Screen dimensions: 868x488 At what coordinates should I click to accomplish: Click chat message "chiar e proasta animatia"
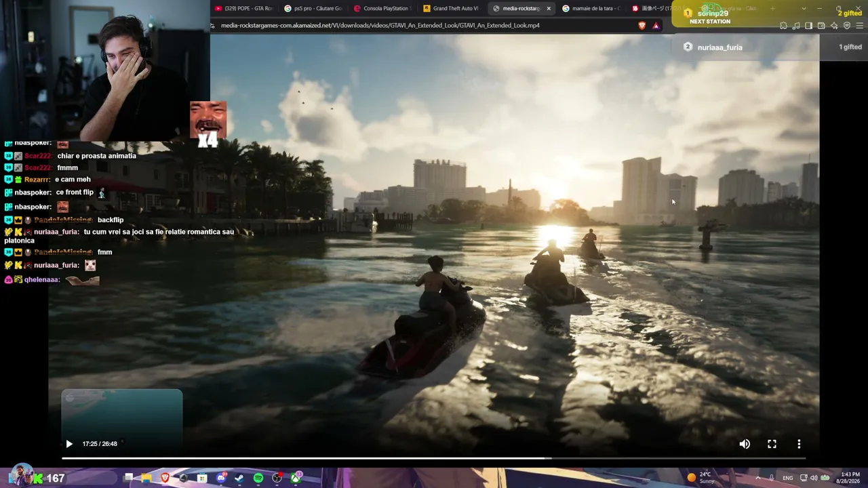click(97, 156)
